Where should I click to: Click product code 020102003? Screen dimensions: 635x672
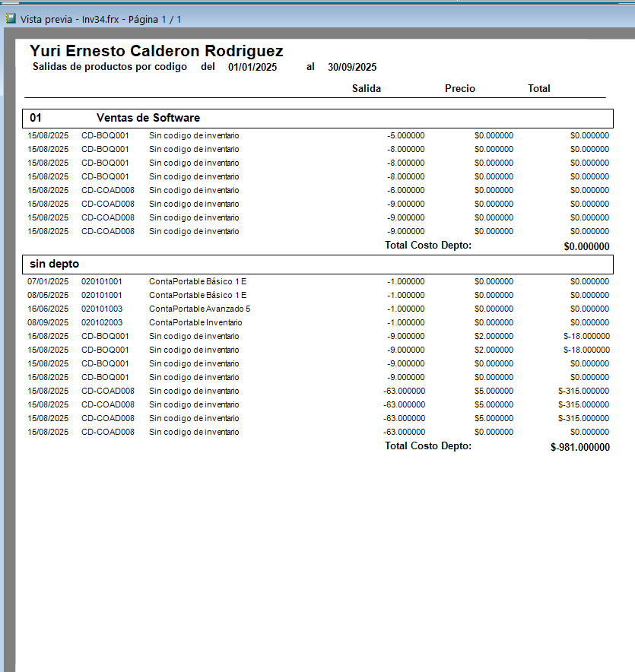tap(102, 323)
